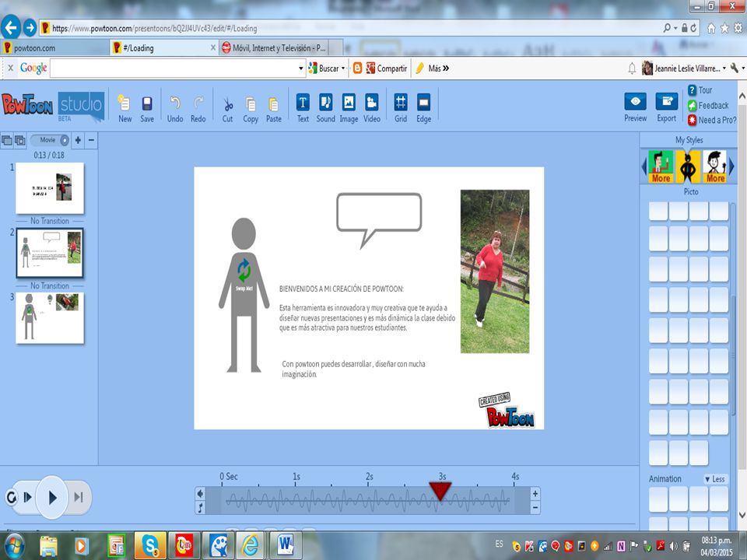Click the Windows Start button
This screenshot has width=747, height=560.
click(15, 546)
